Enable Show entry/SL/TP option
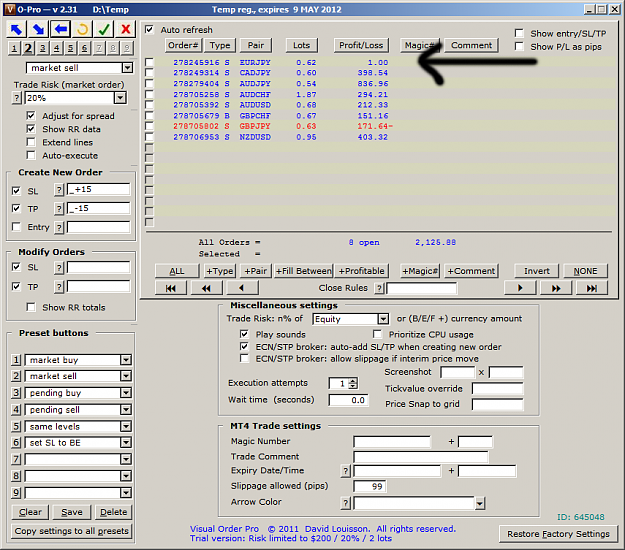The image size is (625, 550). [519, 33]
